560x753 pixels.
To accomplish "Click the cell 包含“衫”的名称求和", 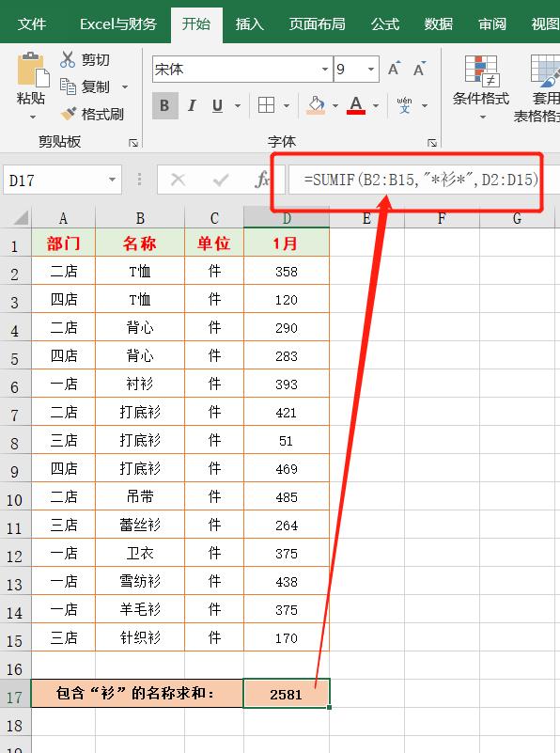I will tap(137, 694).
